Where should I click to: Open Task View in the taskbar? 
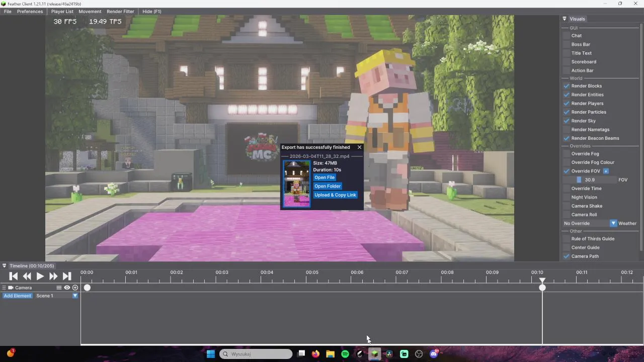click(301, 354)
